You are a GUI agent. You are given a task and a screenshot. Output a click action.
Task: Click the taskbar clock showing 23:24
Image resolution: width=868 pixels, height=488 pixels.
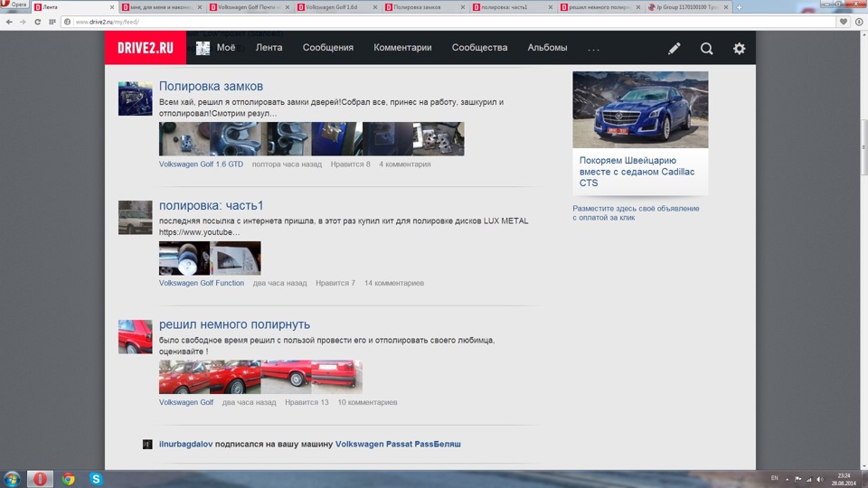click(843, 479)
